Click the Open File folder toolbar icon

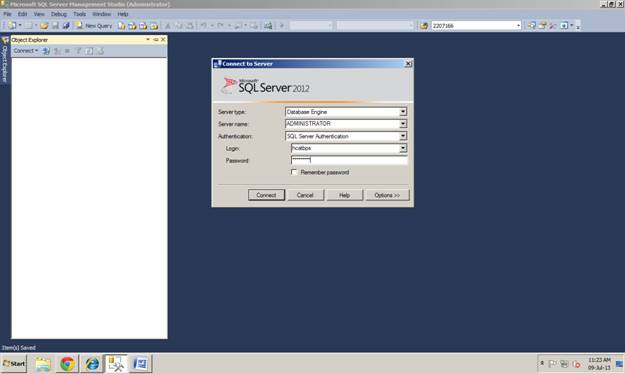pyautogui.click(x=44, y=26)
